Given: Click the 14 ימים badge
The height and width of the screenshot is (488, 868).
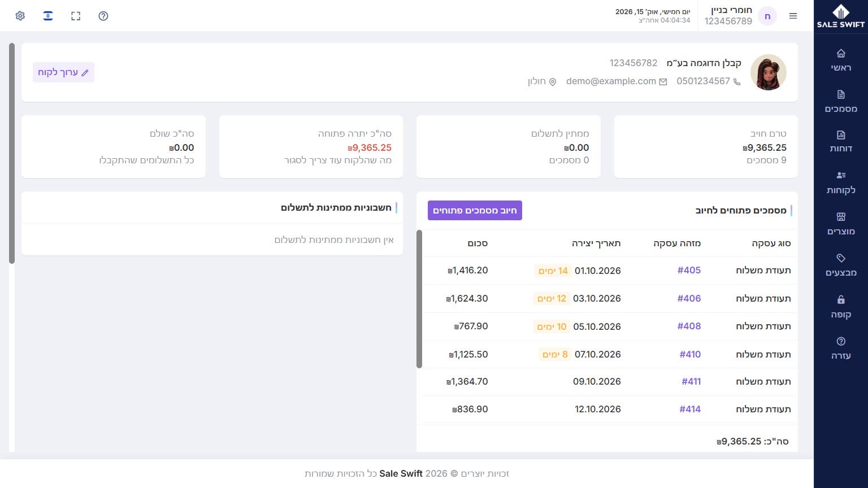Looking at the screenshot, I should (x=553, y=271).
